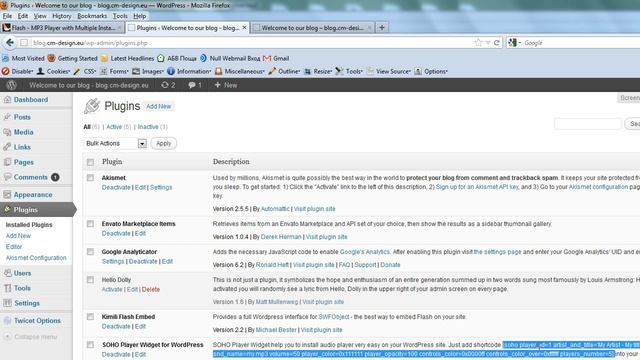Image resolution: width=640 pixels, height=360 pixels.
Task: Open Latest Headlines feed bookmark
Action: click(127, 58)
